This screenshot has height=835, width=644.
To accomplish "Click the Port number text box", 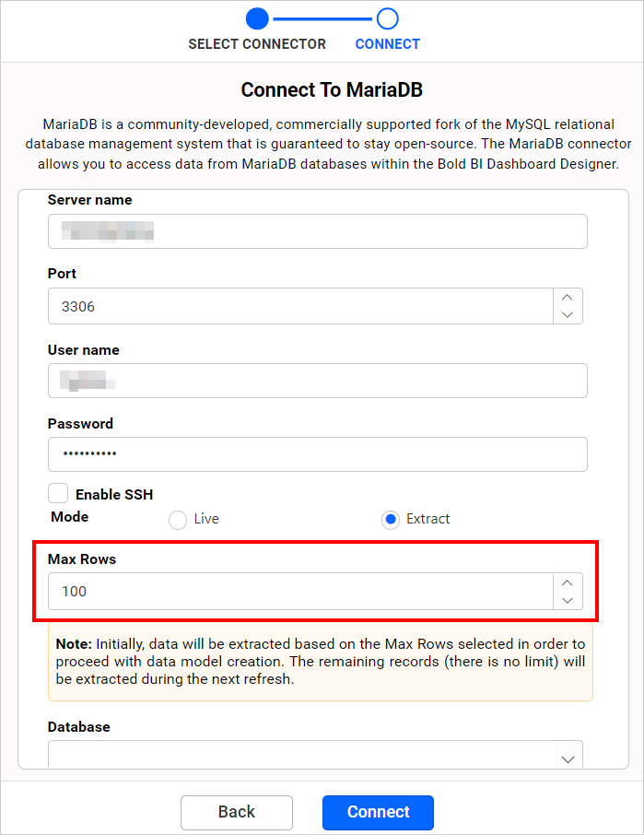I will (300, 306).
